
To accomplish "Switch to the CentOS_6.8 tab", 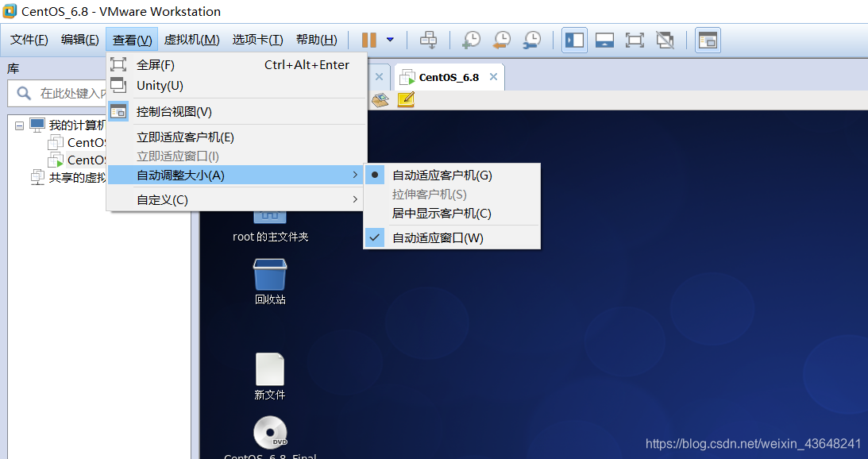I will pyautogui.click(x=449, y=78).
